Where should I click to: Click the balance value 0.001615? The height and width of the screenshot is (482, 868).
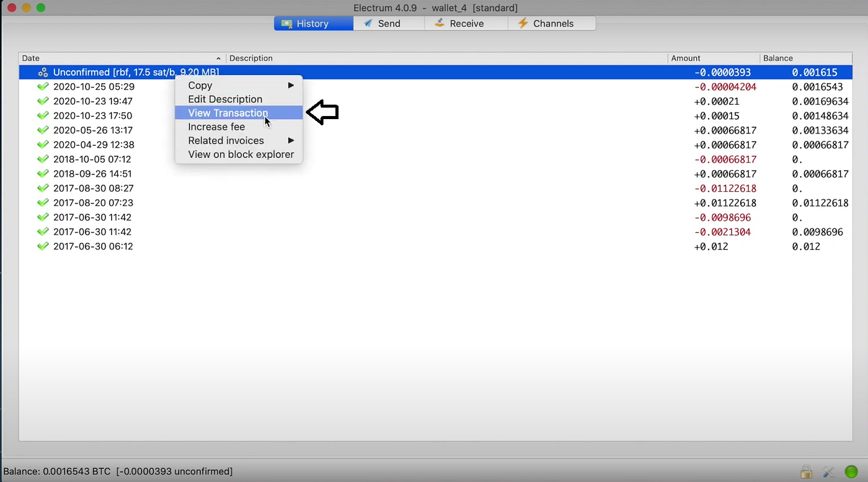(x=815, y=73)
